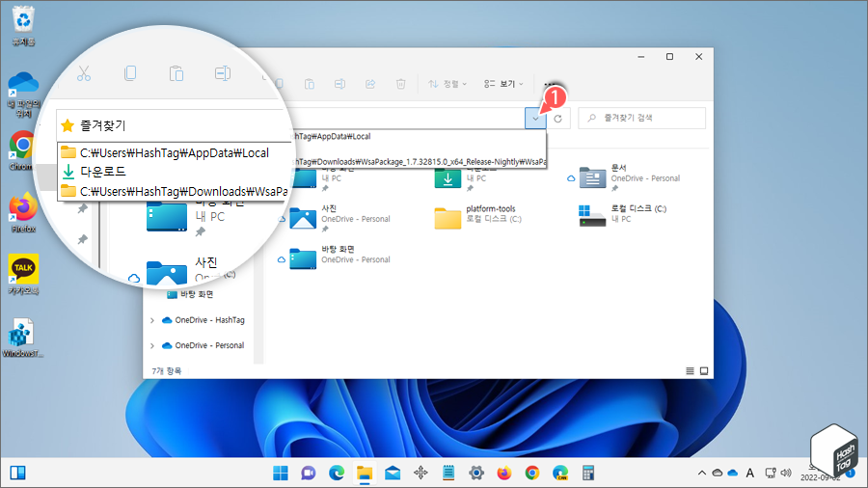The image size is (868, 488).
Task: Select OneDrive - Personal in the sidebar
Action: pos(203,345)
